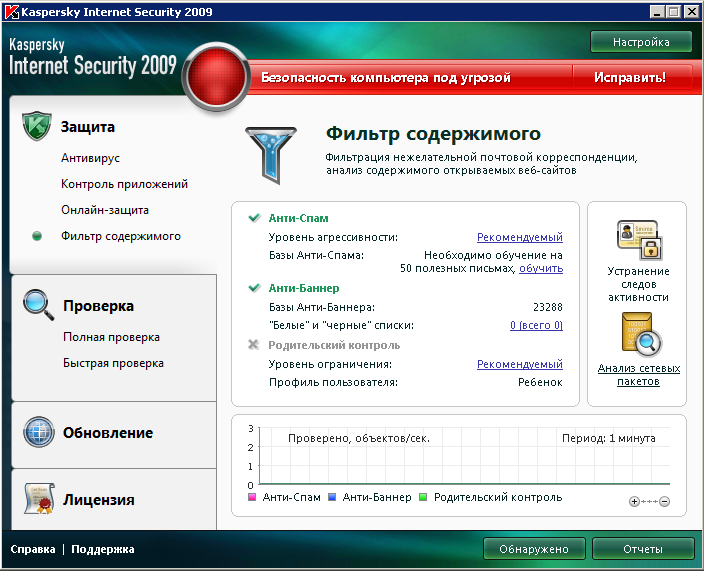Click the Анализ сетевых пакетов icon
The width and height of the screenshot is (704, 571).
pos(641,335)
